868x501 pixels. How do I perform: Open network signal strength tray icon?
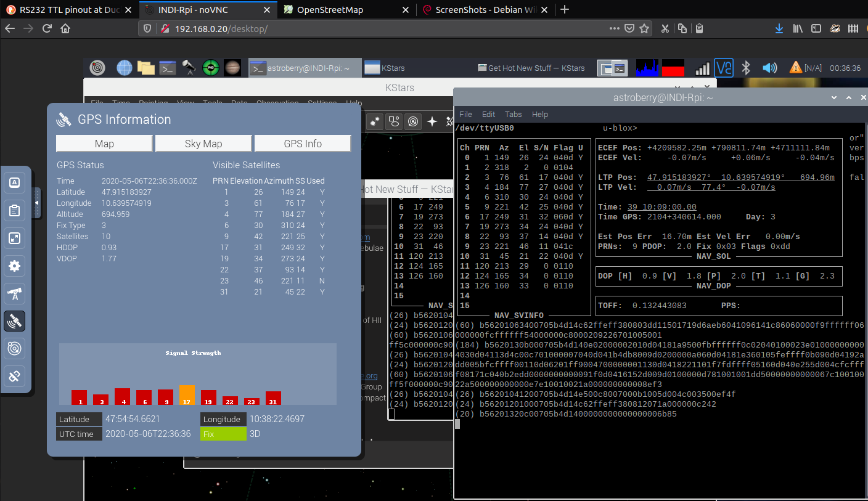pos(702,68)
